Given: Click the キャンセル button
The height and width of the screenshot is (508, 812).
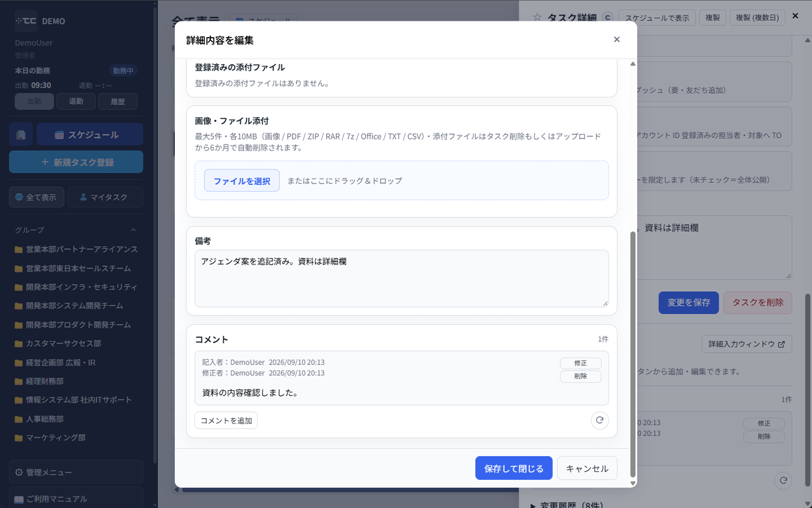Looking at the screenshot, I should click(x=587, y=468).
